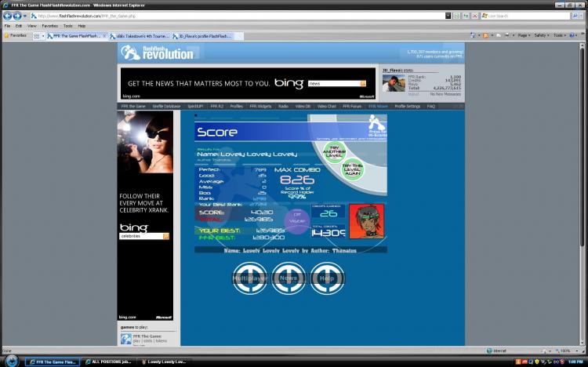Switch to the 3D_Flava's profile tab
This screenshot has width=588, height=367.
pos(204,36)
